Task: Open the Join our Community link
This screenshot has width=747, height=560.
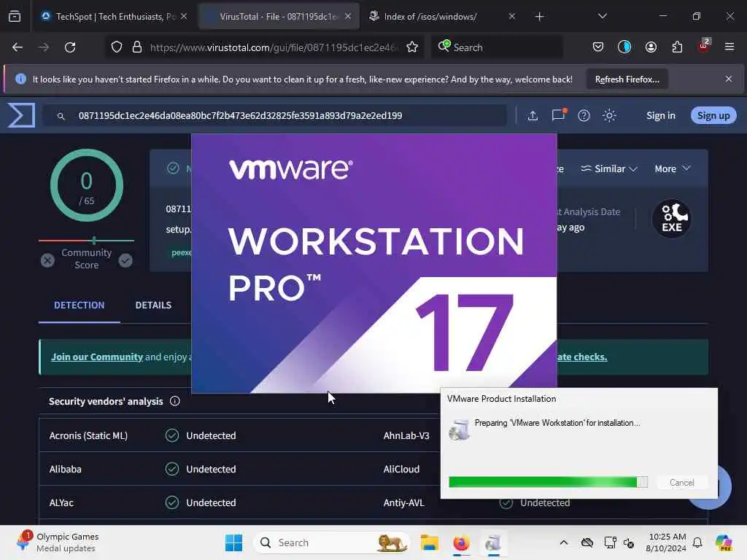Action: tap(97, 357)
